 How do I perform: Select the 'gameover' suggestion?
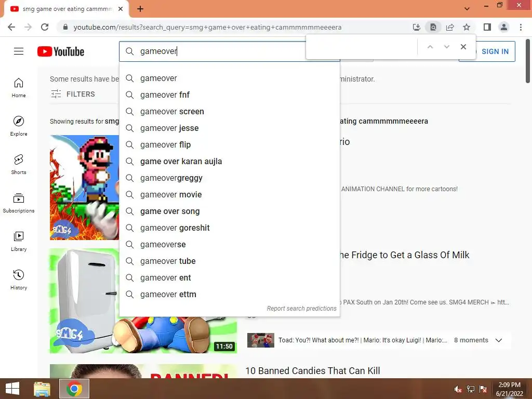click(x=230, y=78)
